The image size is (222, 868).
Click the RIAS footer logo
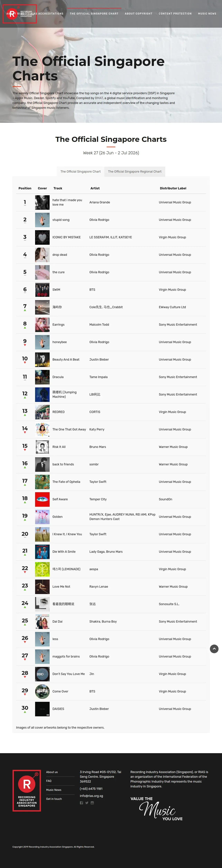point(27,791)
